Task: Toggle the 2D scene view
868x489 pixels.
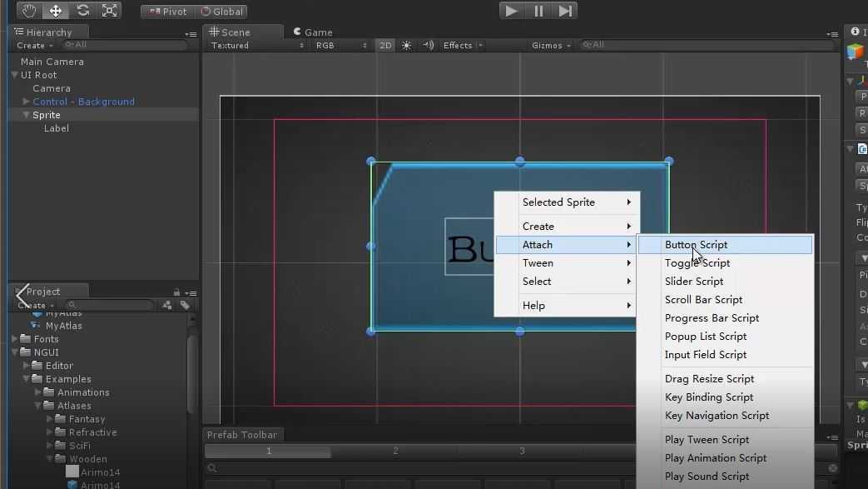Action: (385, 46)
